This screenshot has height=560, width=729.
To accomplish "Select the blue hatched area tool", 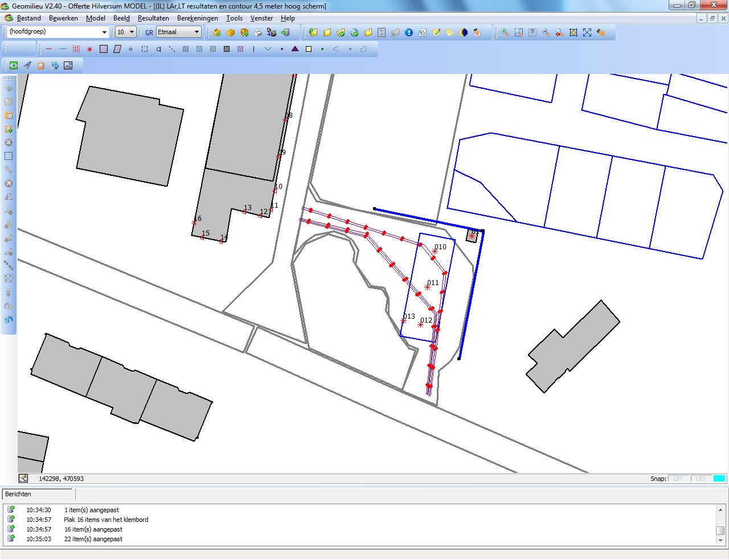I will (186, 49).
